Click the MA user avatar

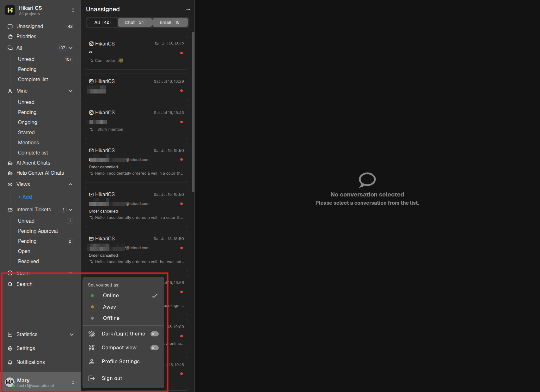pyautogui.click(x=10, y=382)
